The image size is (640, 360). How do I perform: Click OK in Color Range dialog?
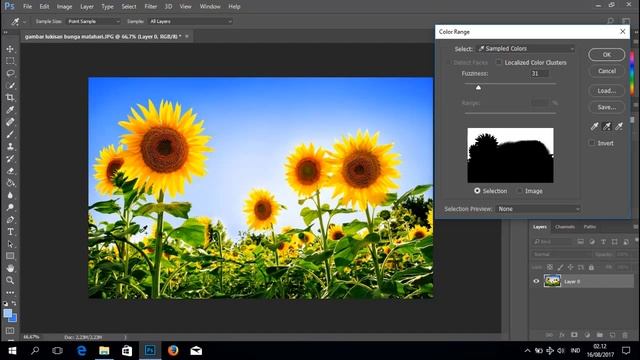click(607, 54)
